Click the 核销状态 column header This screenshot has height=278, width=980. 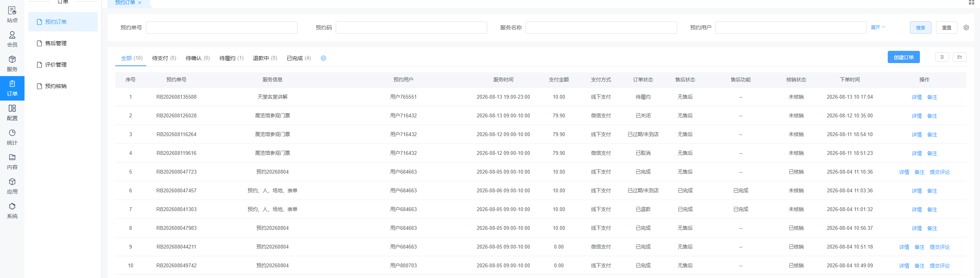796,80
